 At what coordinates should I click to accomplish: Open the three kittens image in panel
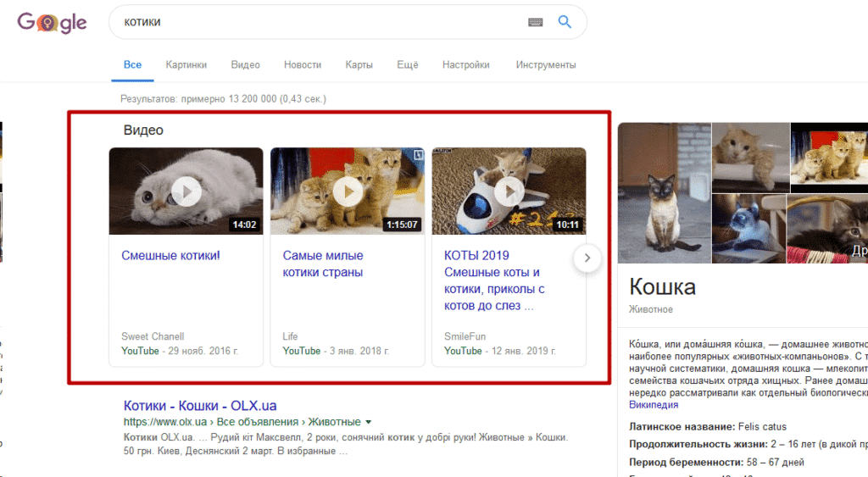pyautogui.click(x=829, y=157)
